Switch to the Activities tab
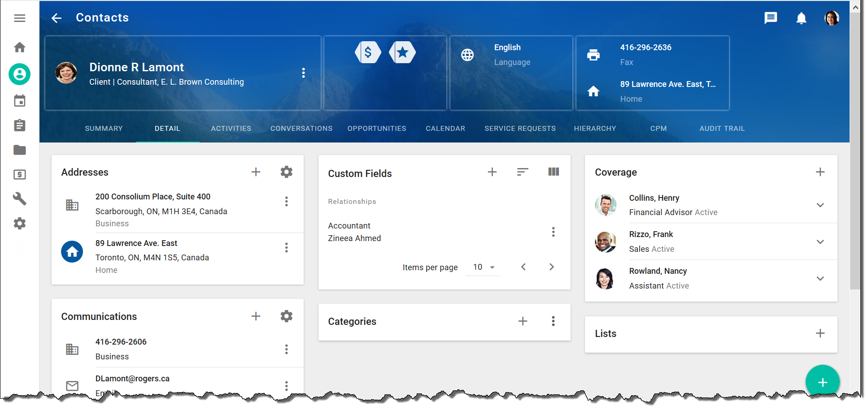Screen dimensions: 868x410 (x=231, y=129)
